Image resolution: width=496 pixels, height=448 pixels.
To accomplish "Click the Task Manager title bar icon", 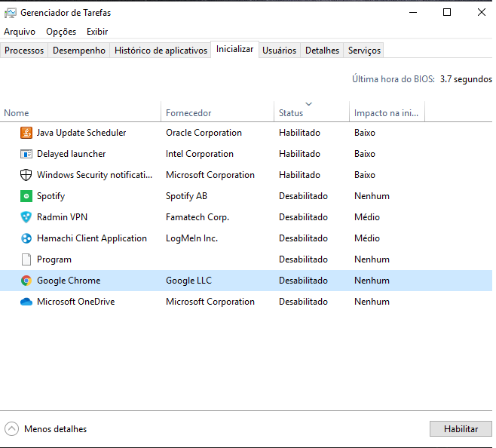I will pyautogui.click(x=10, y=13).
